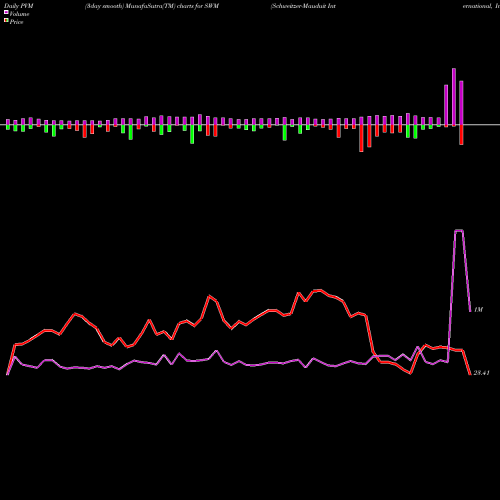The width and height of the screenshot is (500, 500).
Task: Click the tallest magenta volume bar
Action: point(454,97)
